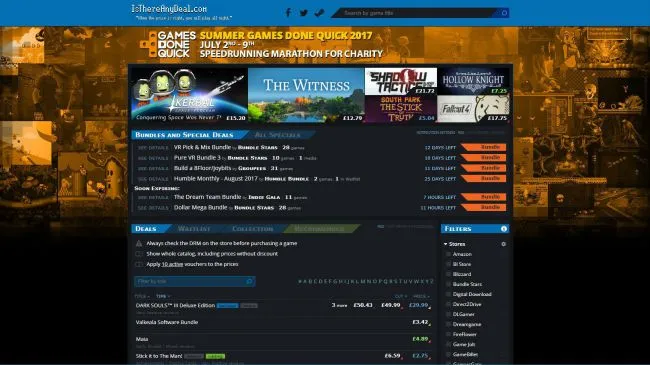Image resolution: width=650 pixels, height=365 pixels.
Task: Switch to the All Specials tab
Action: (277, 135)
